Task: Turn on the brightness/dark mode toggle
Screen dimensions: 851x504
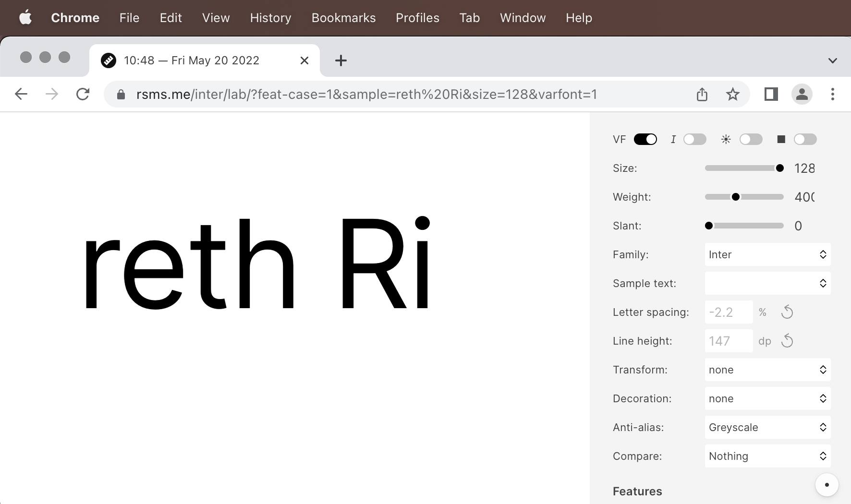Action: [751, 139]
